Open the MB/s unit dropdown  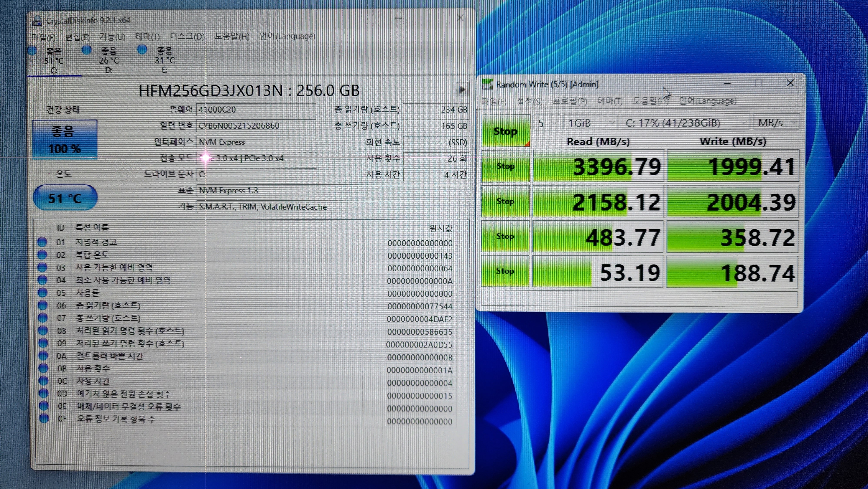(x=776, y=122)
